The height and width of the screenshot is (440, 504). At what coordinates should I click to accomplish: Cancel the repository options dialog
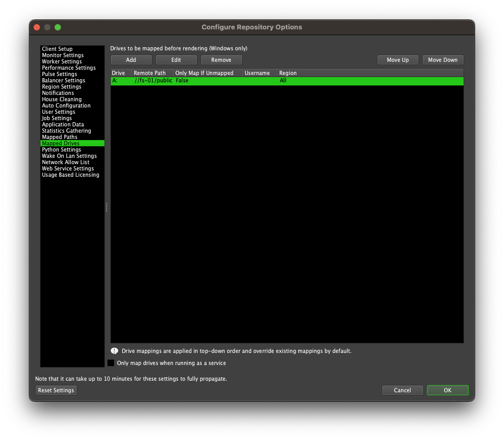point(403,390)
